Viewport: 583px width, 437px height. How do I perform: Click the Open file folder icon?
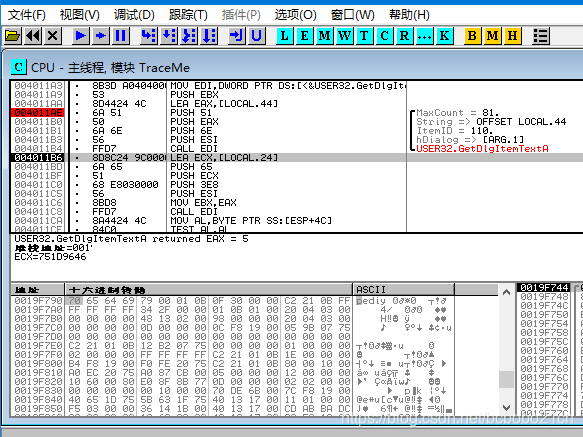(x=13, y=36)
